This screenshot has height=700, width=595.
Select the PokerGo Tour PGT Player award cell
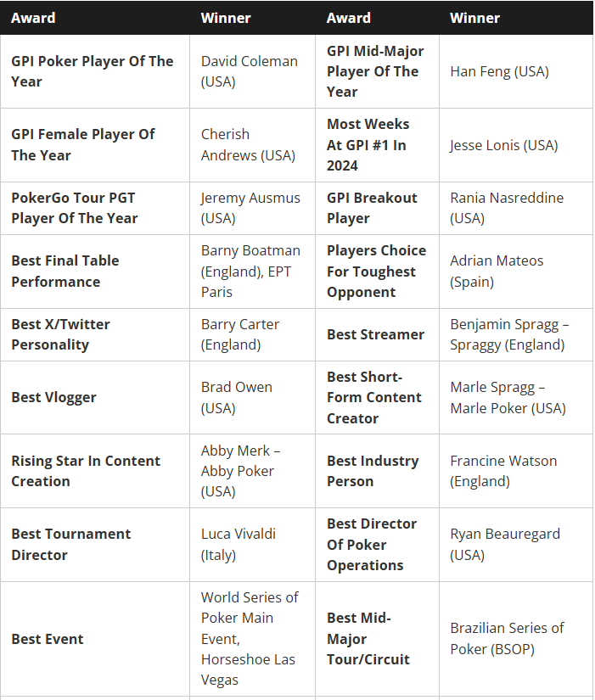click(74, 208)
